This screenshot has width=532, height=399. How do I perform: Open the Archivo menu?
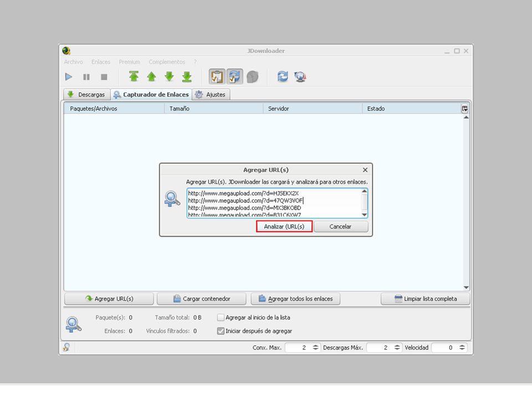[x=73, y=62]
